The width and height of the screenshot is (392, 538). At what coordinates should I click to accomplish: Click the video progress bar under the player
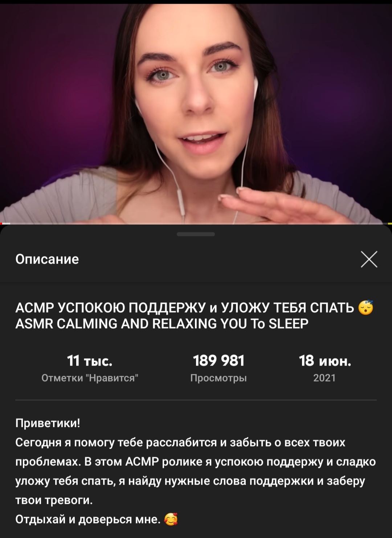click(x=196, y=223)
